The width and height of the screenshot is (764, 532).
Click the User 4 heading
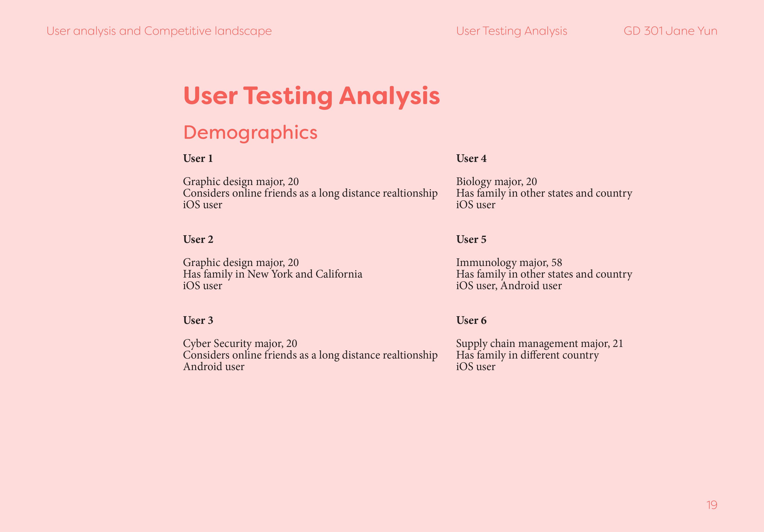[471, 158]
